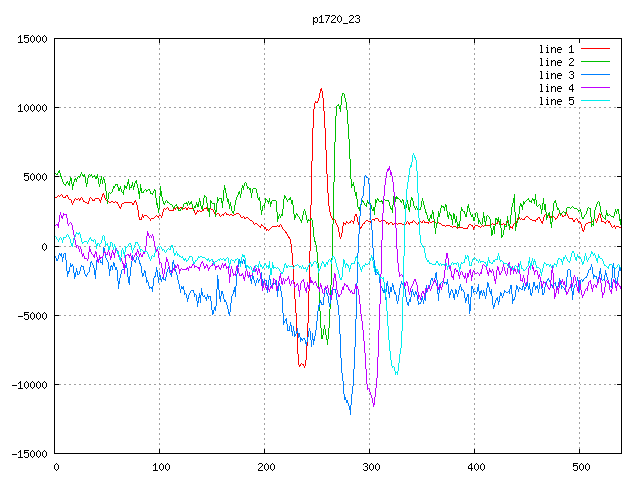Click the green line 2 legend sample

coord(596,62)
